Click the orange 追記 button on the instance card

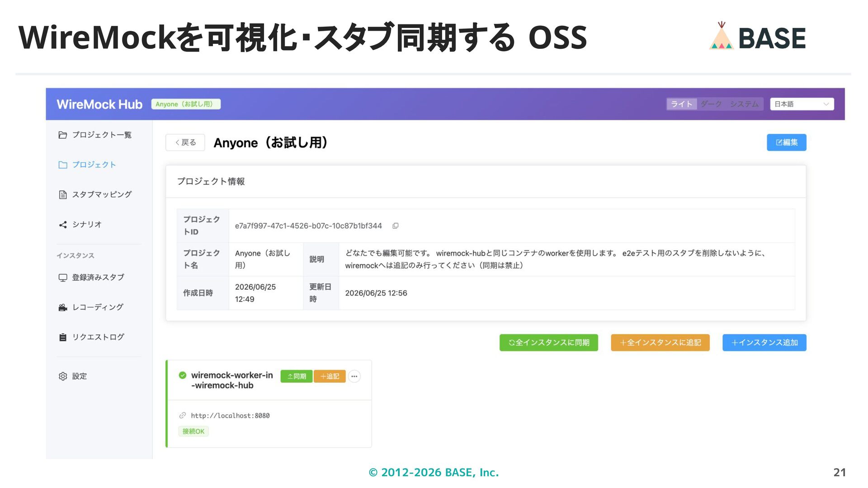click(330, 376)
